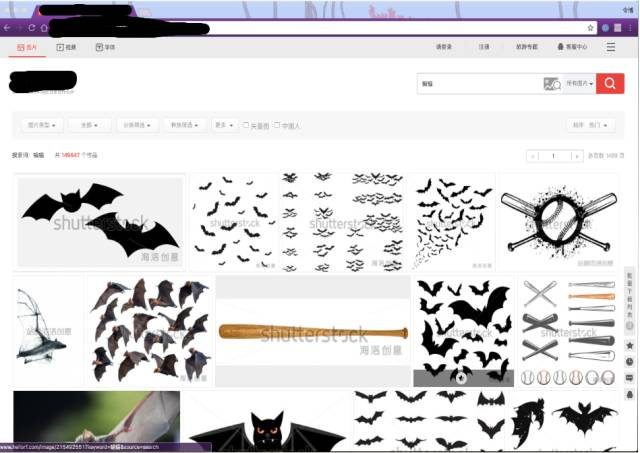
Task: Open the wooden baseball bat image
Action: (313, 331)
